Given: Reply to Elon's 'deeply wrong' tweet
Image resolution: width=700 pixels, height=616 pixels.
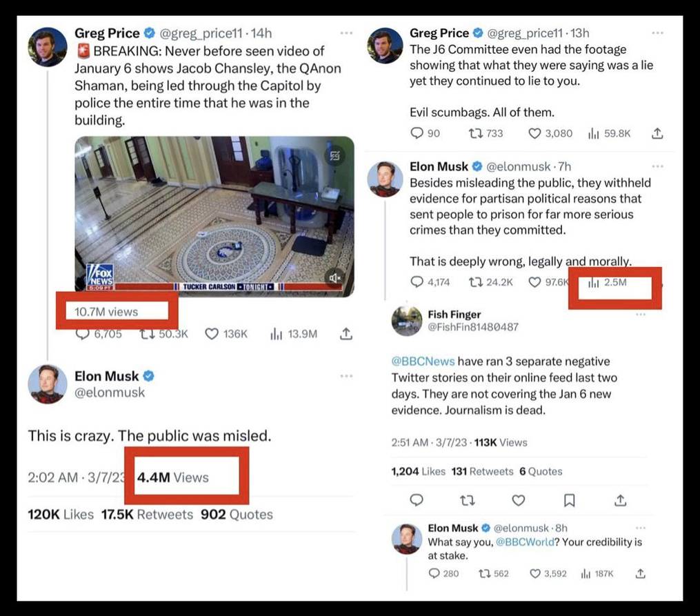Looking at the screenshot, I should (x=417, y=282).
